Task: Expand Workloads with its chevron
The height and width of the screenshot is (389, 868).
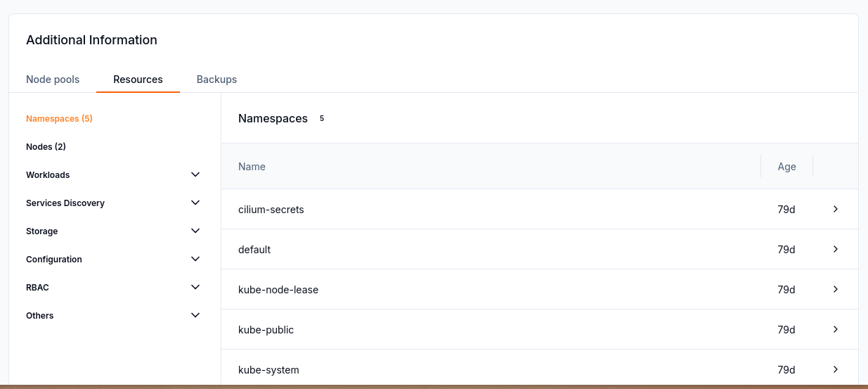Action: point(195,174)
